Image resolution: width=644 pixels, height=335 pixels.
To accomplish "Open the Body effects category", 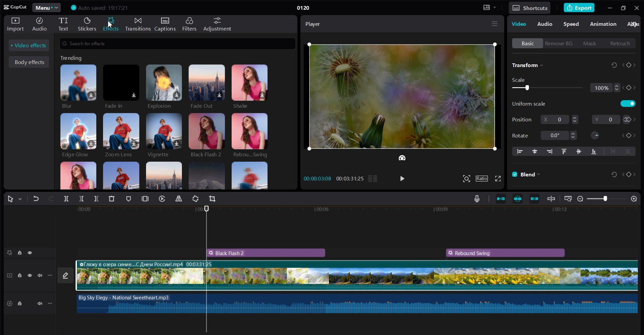I will (29, 62).
